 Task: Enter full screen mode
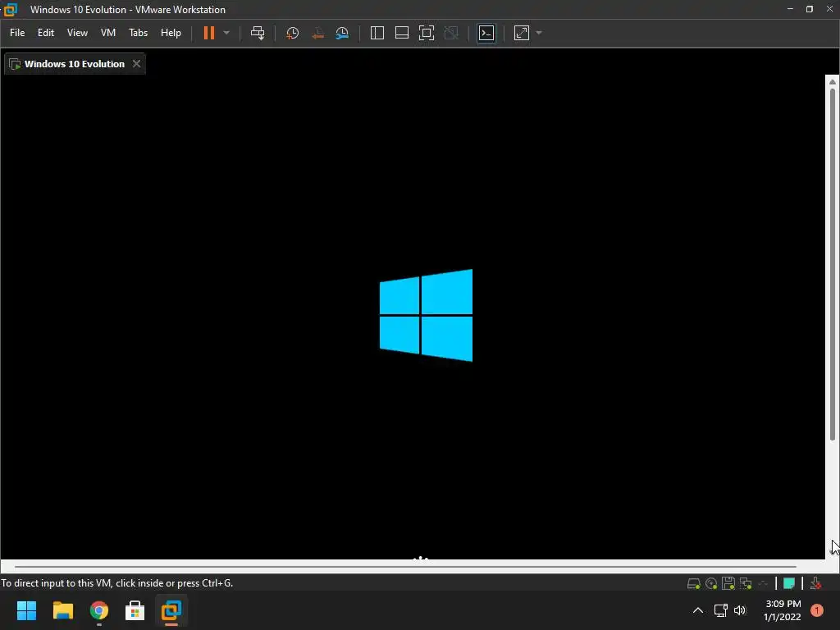click(427, 33)
